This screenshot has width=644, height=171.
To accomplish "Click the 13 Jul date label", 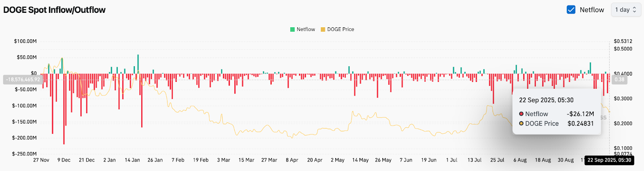I will [475, 160].
